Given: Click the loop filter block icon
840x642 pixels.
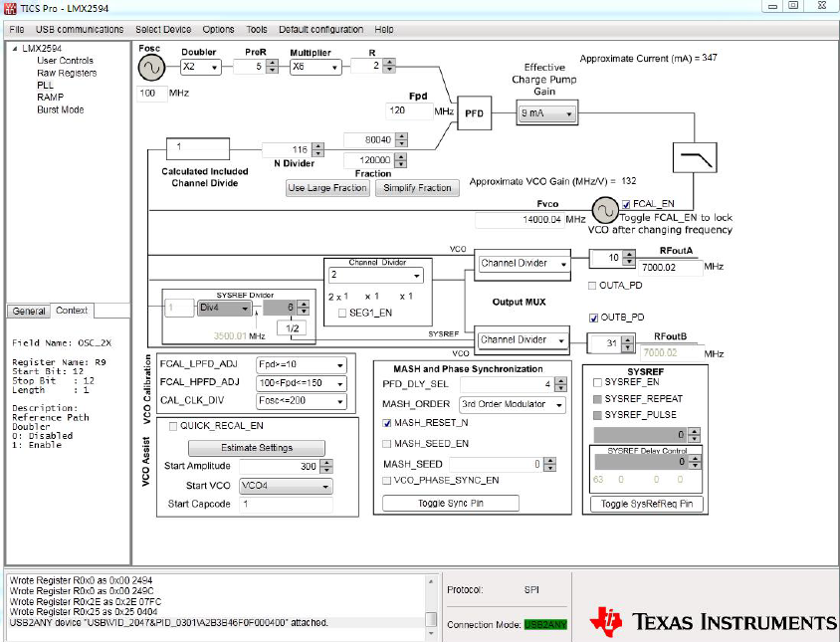Looking at the screenshot, I should tap(695, 157).
